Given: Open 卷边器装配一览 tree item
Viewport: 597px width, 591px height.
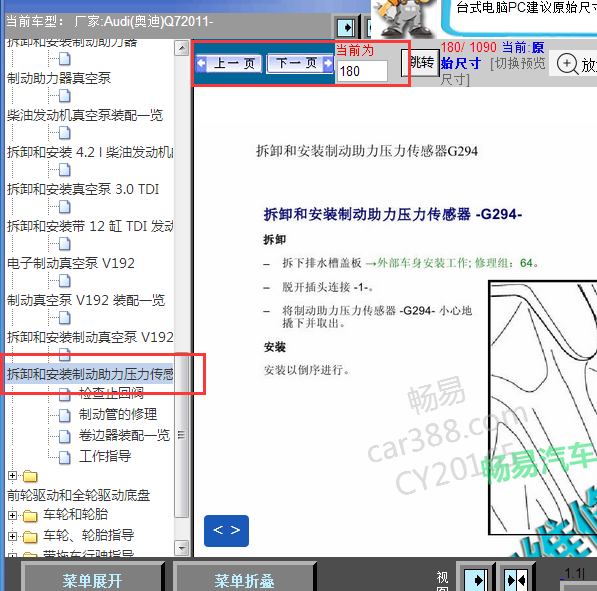Looking at the screenshot, I should click(125, 435).
